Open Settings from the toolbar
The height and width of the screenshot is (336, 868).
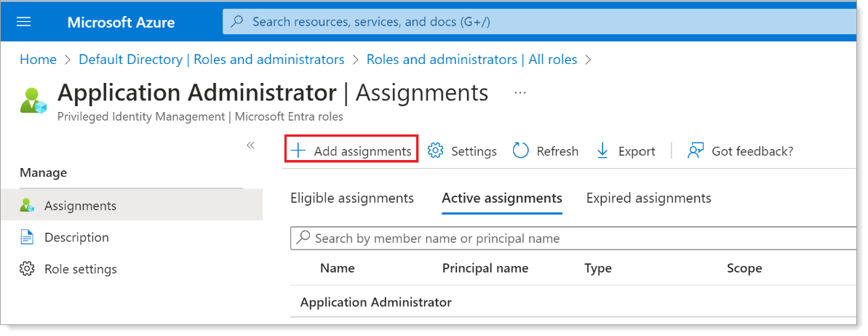click(x=462, y=151)
